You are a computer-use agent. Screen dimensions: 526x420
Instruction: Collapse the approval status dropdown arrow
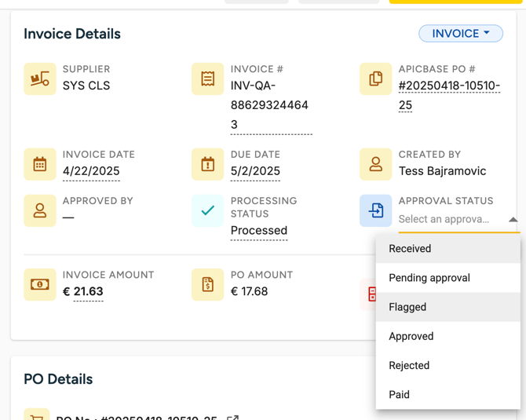pos(513,220)
